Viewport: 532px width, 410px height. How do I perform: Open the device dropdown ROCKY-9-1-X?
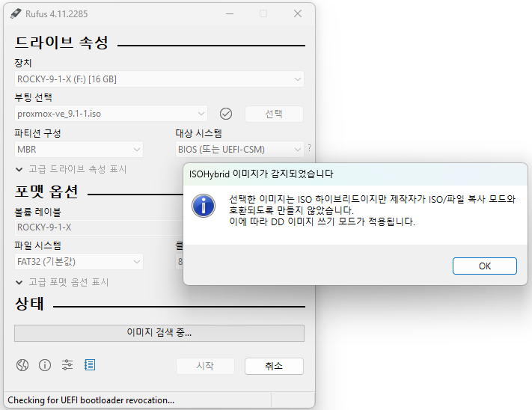tap(159, 79)
